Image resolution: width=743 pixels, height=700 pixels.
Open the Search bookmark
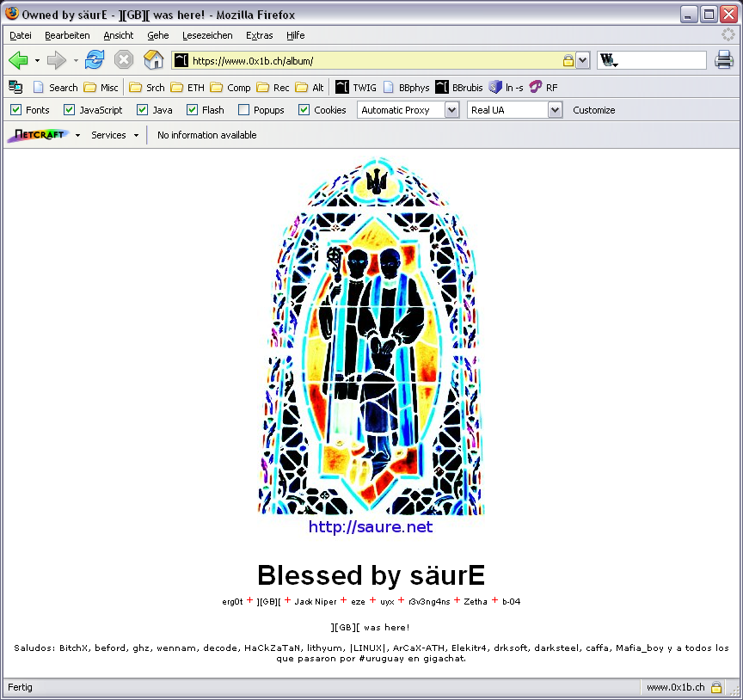(55, 87)
